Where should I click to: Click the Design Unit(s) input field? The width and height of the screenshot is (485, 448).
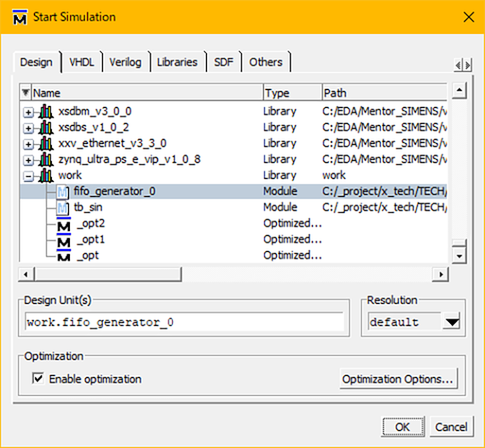click(x=184, y=322)
